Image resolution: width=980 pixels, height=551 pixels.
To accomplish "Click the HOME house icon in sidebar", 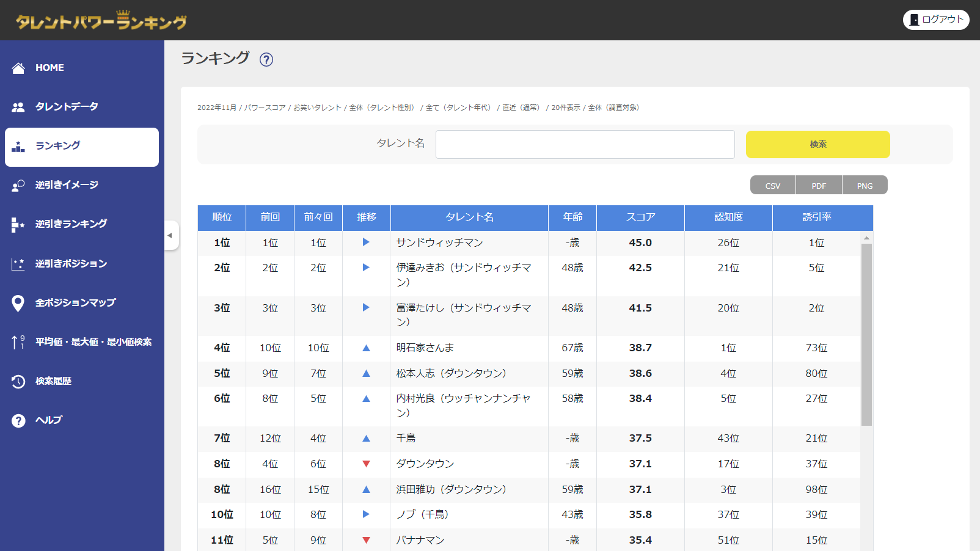I will pos(18,68).
